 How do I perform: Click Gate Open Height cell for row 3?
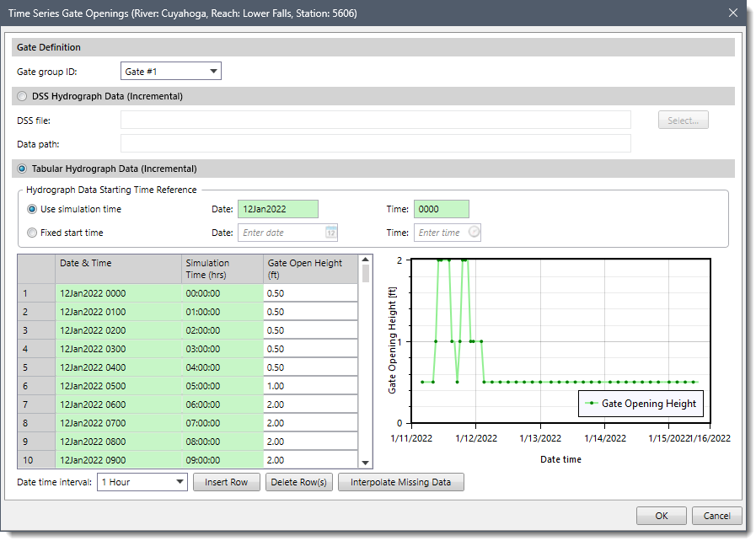[x=310, y=330]
